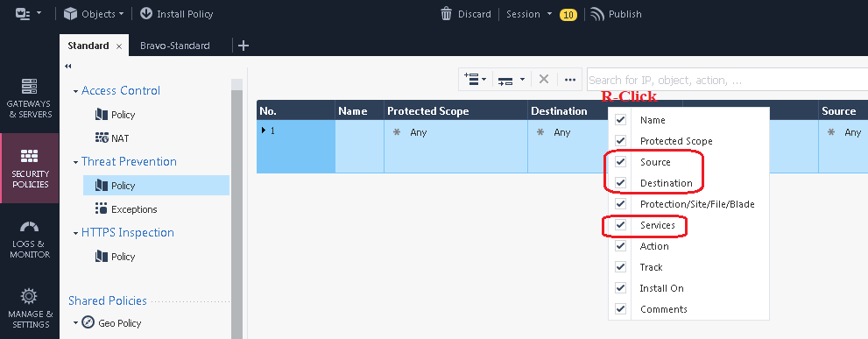This screenshot has width=868, height=339.
Task: Close the Standard tab
Action: click(119, 46)
